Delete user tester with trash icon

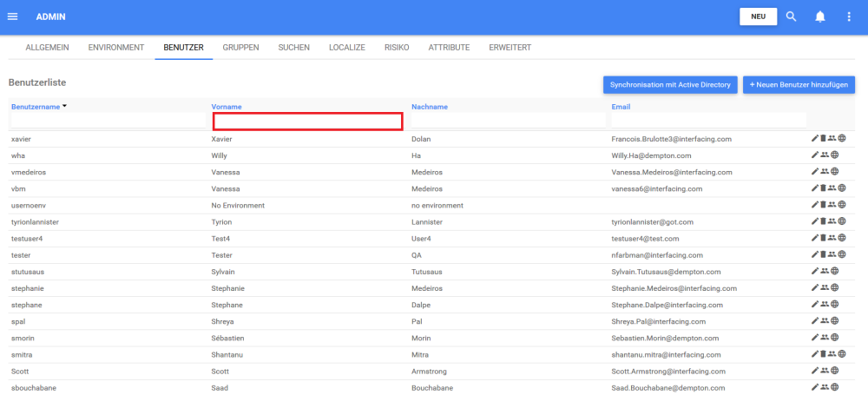tap(823, 254)
